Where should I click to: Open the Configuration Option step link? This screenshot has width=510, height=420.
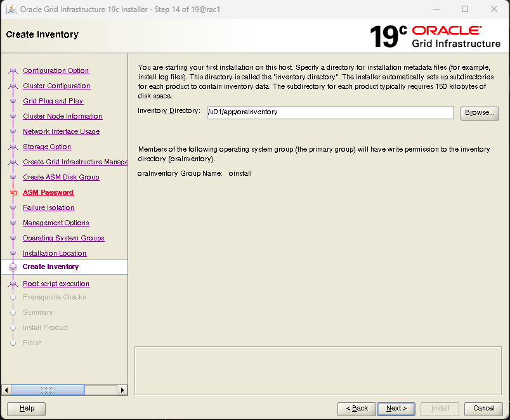click(56, 70)
